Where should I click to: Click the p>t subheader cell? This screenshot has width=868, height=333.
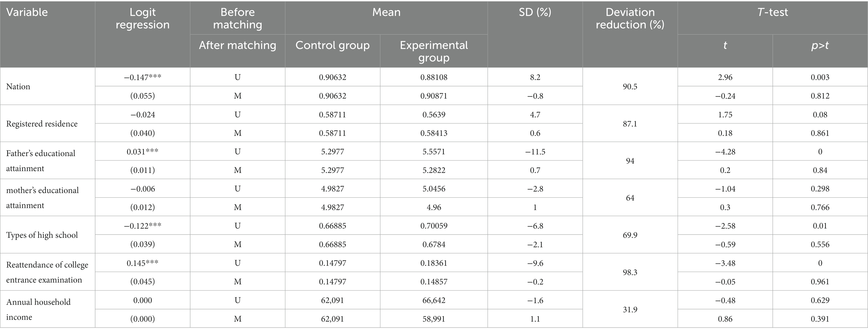point(820,46)
